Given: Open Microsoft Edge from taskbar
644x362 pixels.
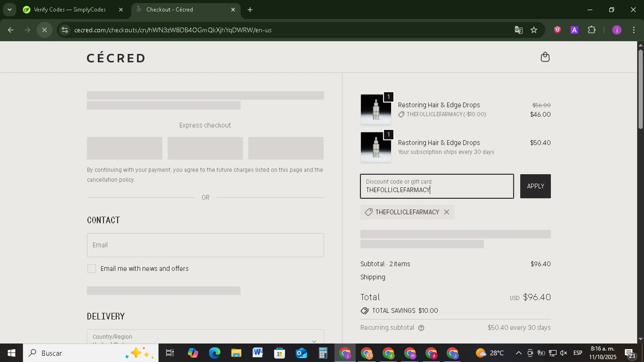Looking at the screenshot, I should [x=214, y=353].
